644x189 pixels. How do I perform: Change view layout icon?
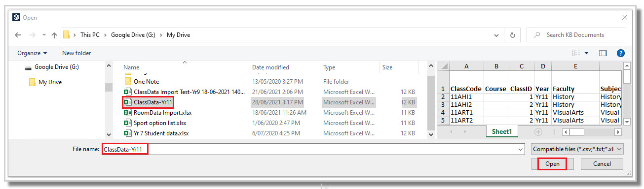(x=576, y=53)
